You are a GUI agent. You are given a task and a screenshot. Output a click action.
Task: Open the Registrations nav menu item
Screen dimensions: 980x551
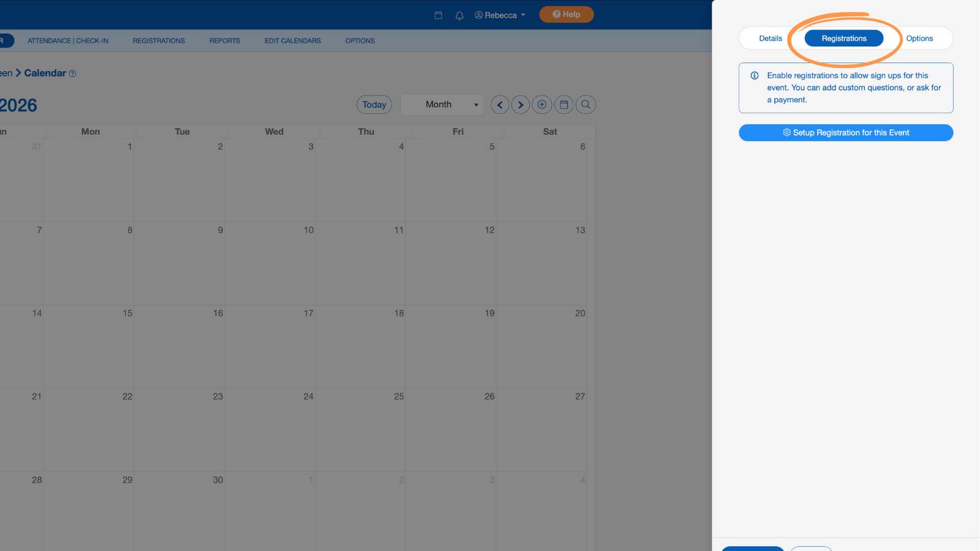tap(159, 41)
